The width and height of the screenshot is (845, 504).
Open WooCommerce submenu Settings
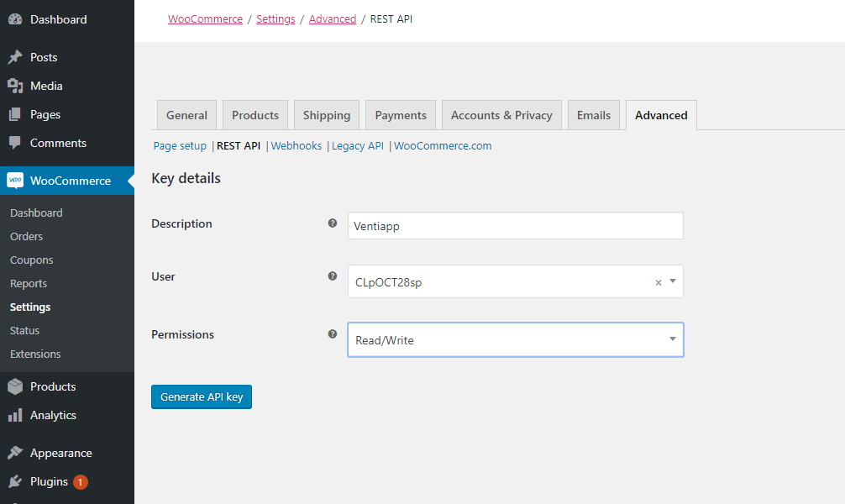(30, 307)
